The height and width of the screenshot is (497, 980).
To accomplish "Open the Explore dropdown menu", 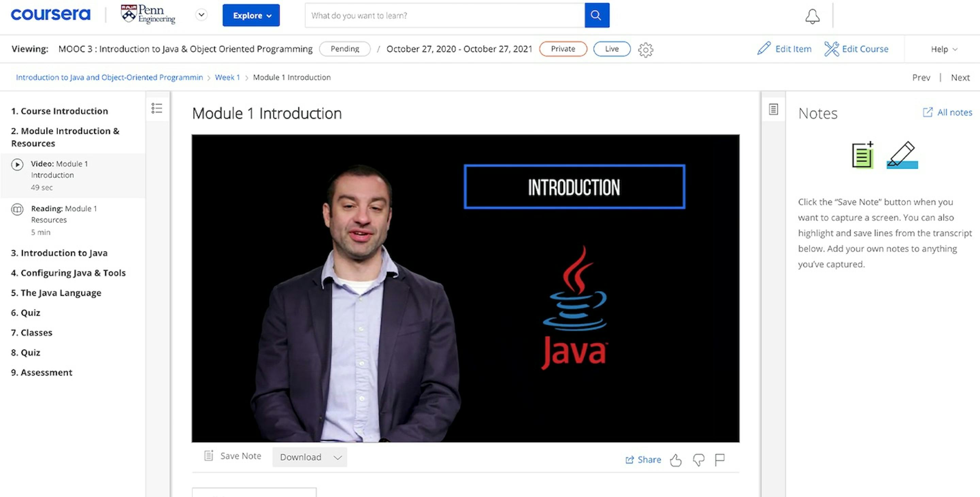I will coord(251,15).
